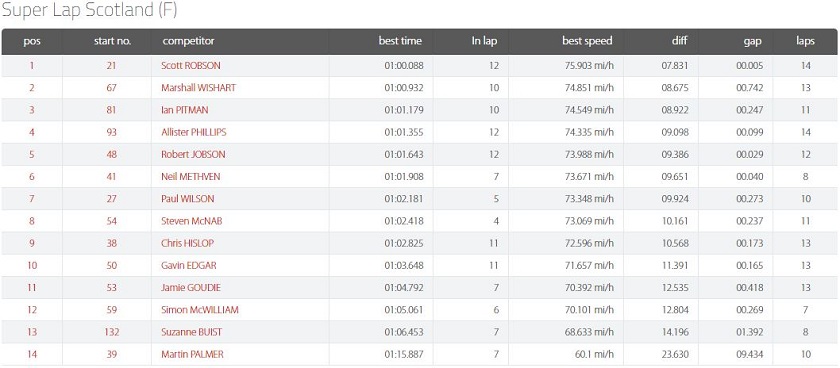Image resolution: width=840 pixels, height=368 pixels.
Task: Sort by the laps column header
Action: [x=805, y=41]
